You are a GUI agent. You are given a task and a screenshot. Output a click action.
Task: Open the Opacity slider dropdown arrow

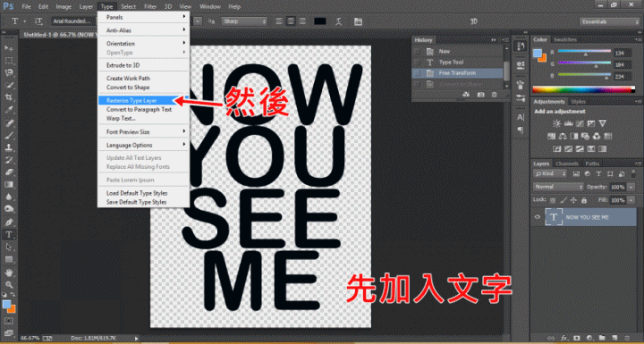pyautogui.click(x=631, y=187)
